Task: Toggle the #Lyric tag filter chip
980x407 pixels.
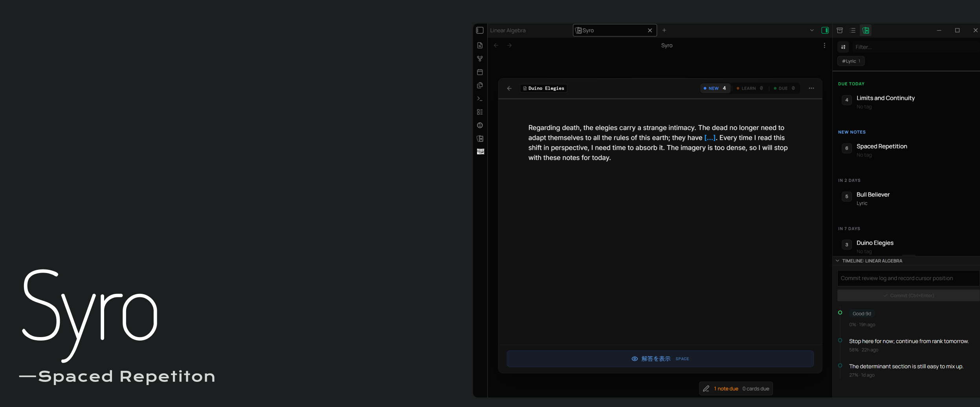Action: click(851, 61)
